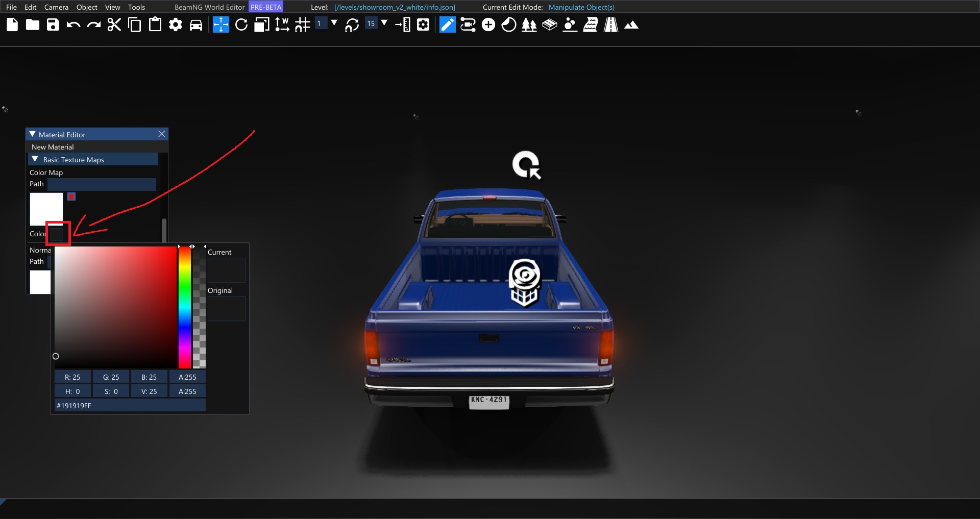
Task: Click the dark Color swatch in Material Editor
Action: [57, 234]
